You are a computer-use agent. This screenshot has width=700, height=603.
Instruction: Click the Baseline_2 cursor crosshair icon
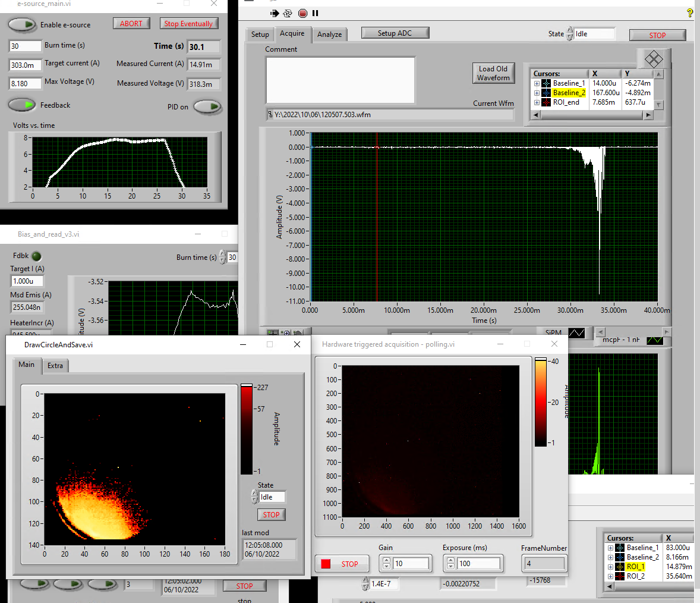pos(546,93)
